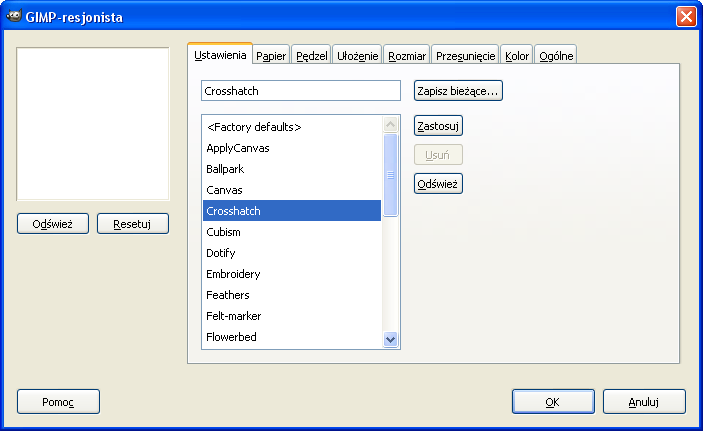Image resolution: width=703 pixels, height=431 pixels.
Task: Click the preview thumbnail area
Action: 93,123
